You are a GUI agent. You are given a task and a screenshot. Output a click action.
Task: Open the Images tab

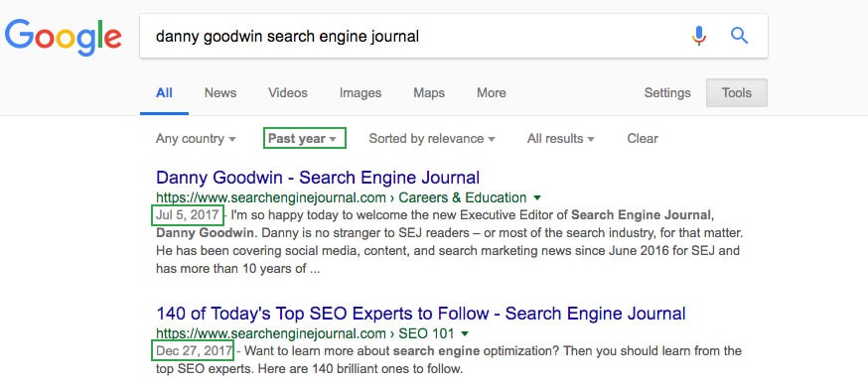pyautogui.click(x=361, y=93)
